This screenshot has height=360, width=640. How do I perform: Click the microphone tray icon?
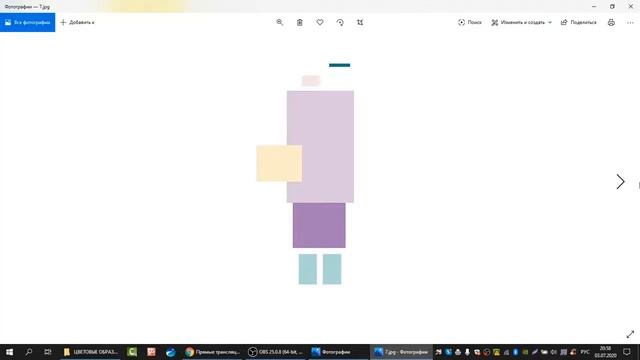point(467,352)
